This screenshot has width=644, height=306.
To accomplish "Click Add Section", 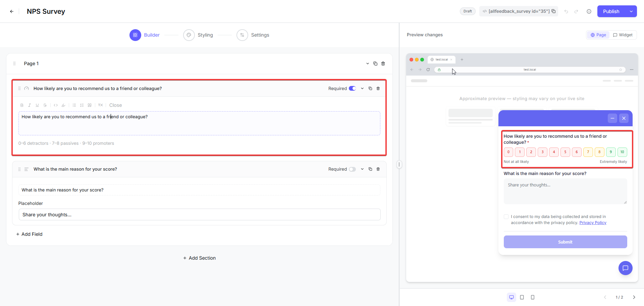I will pyautogui.click(x=200, y=258).
